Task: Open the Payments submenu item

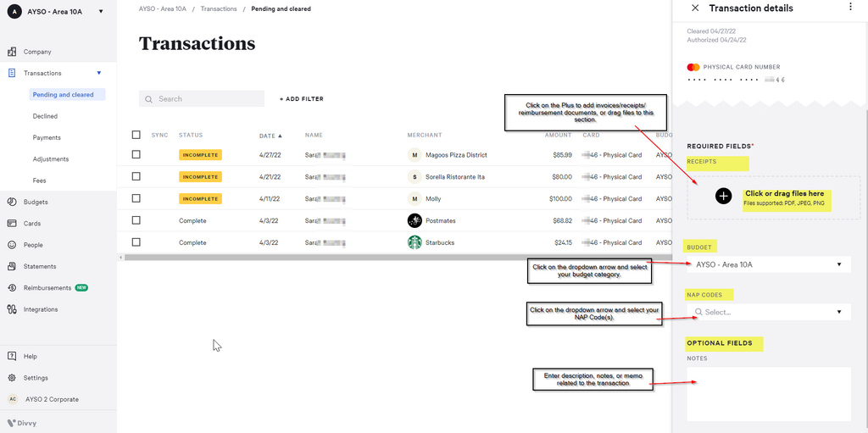Action: [47, 137]
